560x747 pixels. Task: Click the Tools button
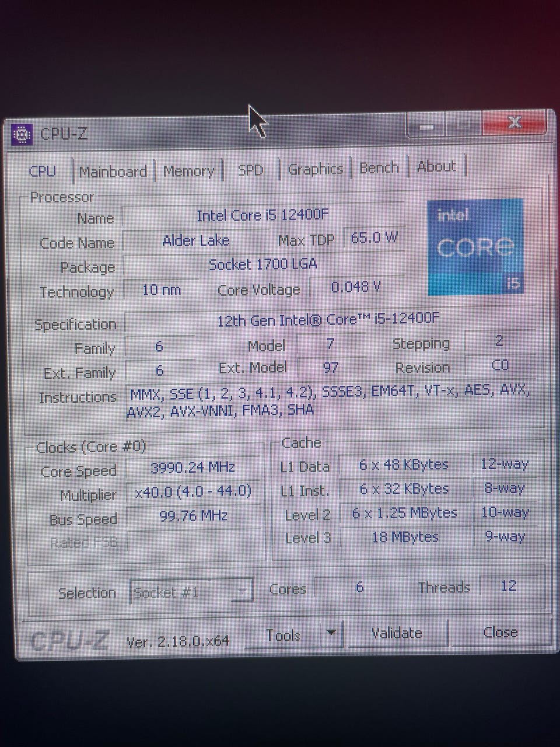283,634
